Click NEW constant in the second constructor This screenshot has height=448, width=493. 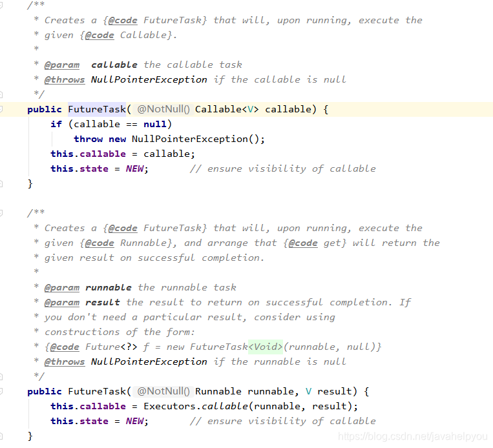(x=134, y=421)
